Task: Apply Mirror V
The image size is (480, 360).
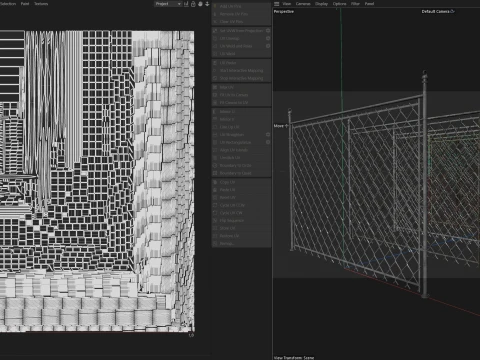Action: click(x=241, y=119)
